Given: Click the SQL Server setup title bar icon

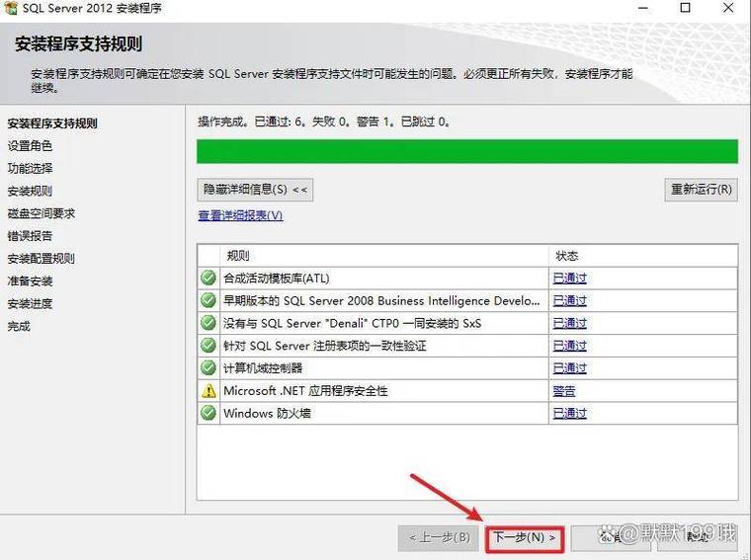Looking at the screenshot, I should (x=10, y=8).
